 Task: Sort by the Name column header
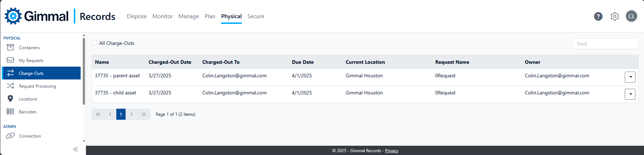pos(102,62)
